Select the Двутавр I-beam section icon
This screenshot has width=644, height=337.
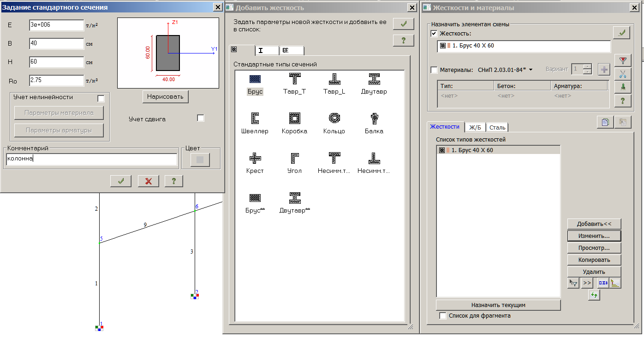[374, 79]
